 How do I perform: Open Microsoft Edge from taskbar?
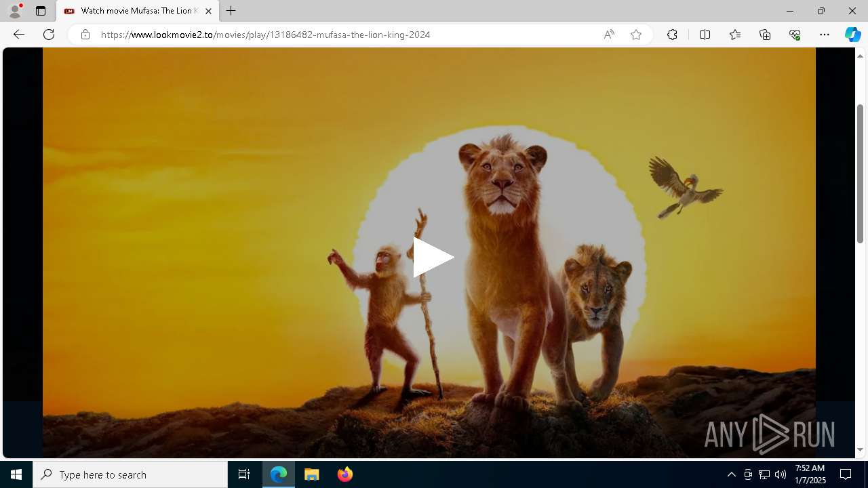point(279,474)
